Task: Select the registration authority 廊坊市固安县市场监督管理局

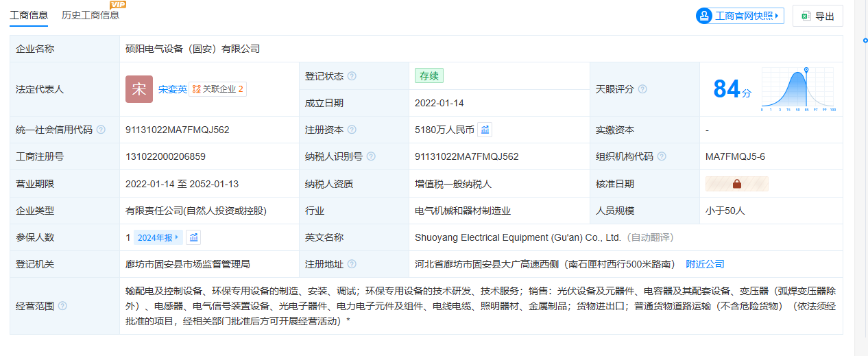Action: click(x=187, y=264)
